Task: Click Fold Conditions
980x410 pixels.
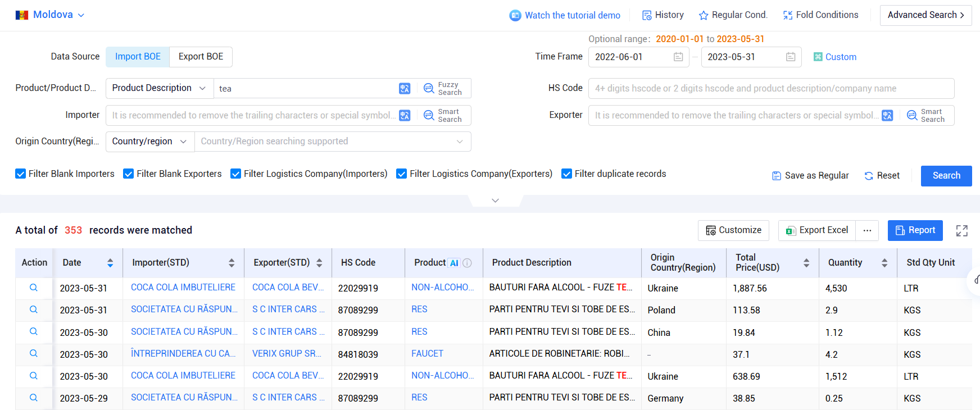Action: coord(821,15)
